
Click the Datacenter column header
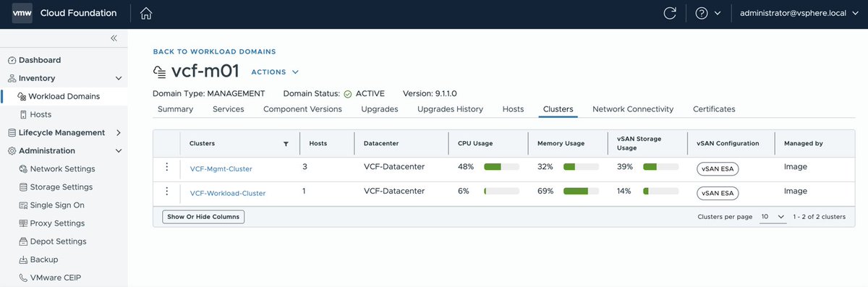pyautogui.click(x=381, y=144)
